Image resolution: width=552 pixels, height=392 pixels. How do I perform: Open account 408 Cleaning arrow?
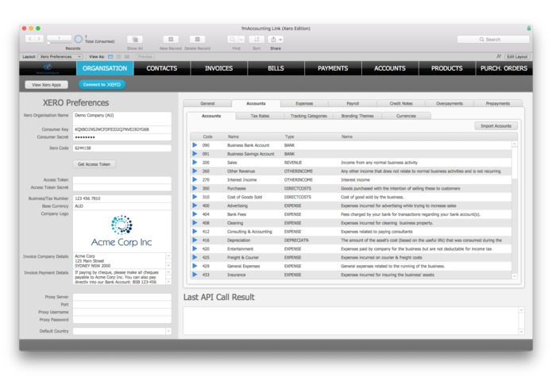[x=195, y=222]
